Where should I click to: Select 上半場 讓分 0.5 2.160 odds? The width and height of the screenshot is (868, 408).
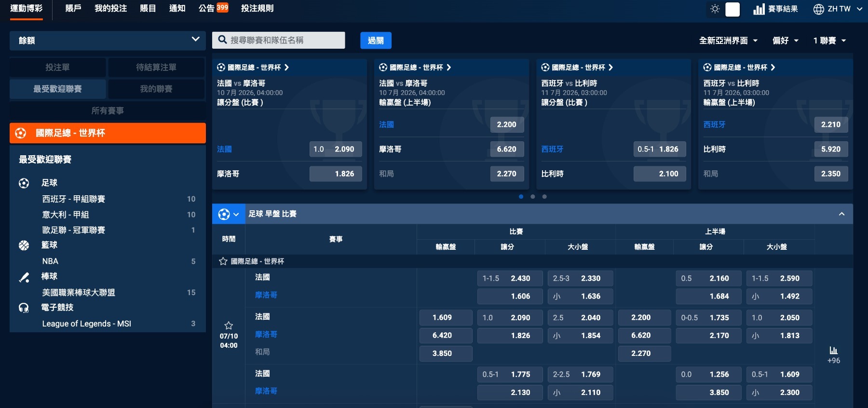[709, 278]
